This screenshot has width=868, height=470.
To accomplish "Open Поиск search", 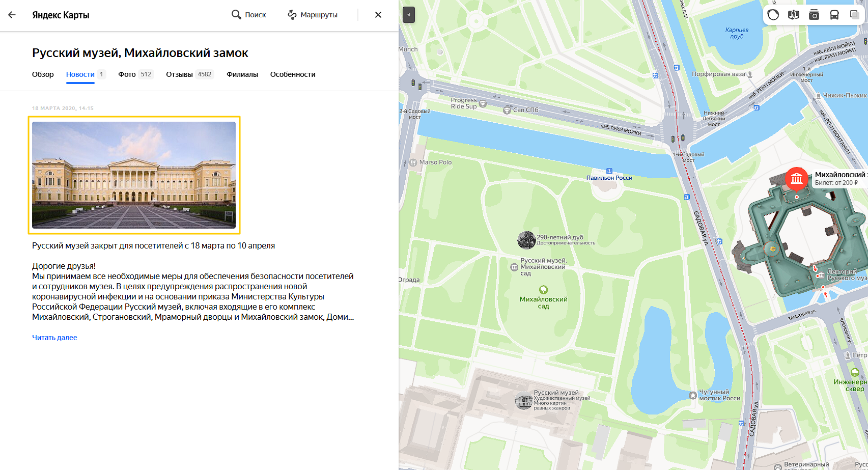I will 249,15.
